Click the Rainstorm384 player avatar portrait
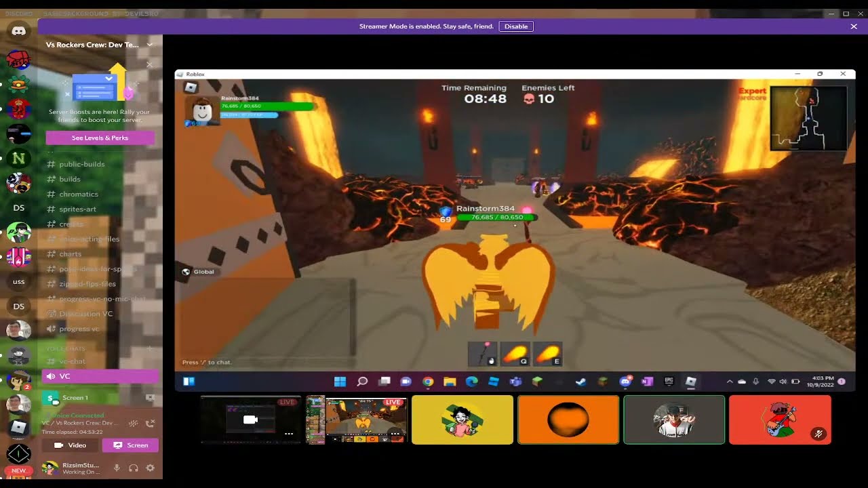Viewport: 868px width, 488px height. click(201, 111)
